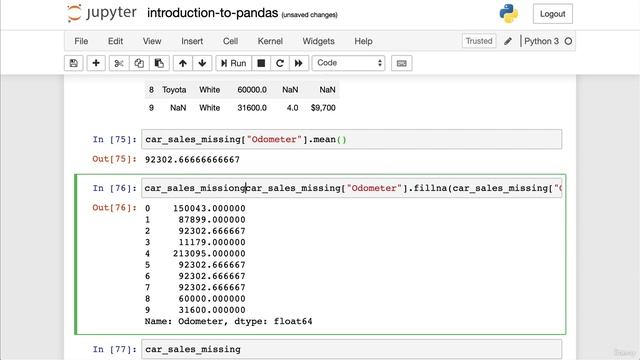640x360 pixels.
Task: Click the Toyota cell in row 8
Action: pyautogui.click(x=174, y=90)
